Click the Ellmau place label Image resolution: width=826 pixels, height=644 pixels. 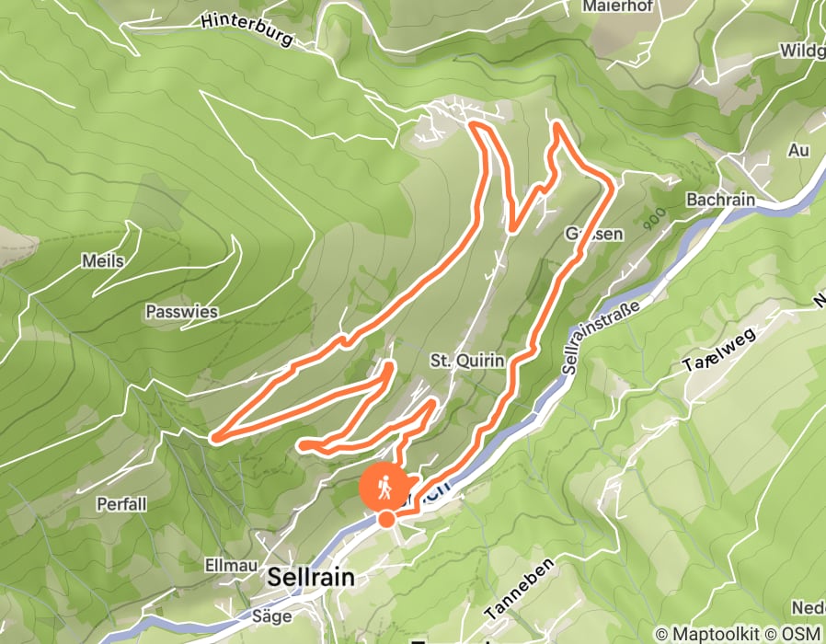(231, 566)
